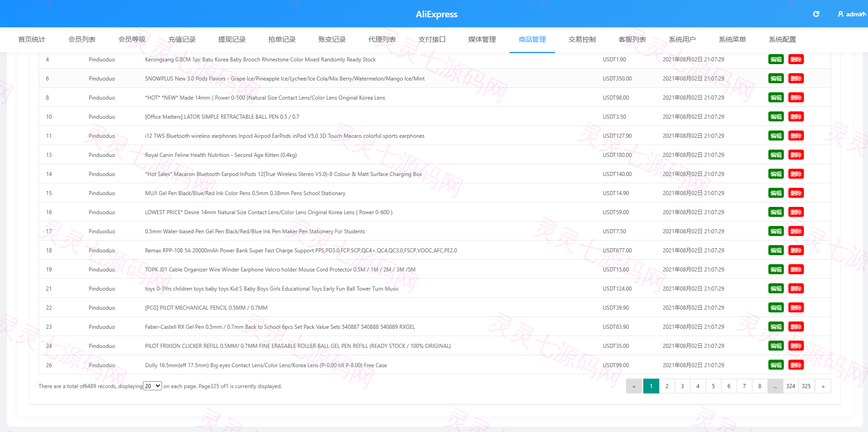Delete the Kerongsang brooch product row
Image resolution: width=868 pixels, height=432 pixels.
point(796,60)
